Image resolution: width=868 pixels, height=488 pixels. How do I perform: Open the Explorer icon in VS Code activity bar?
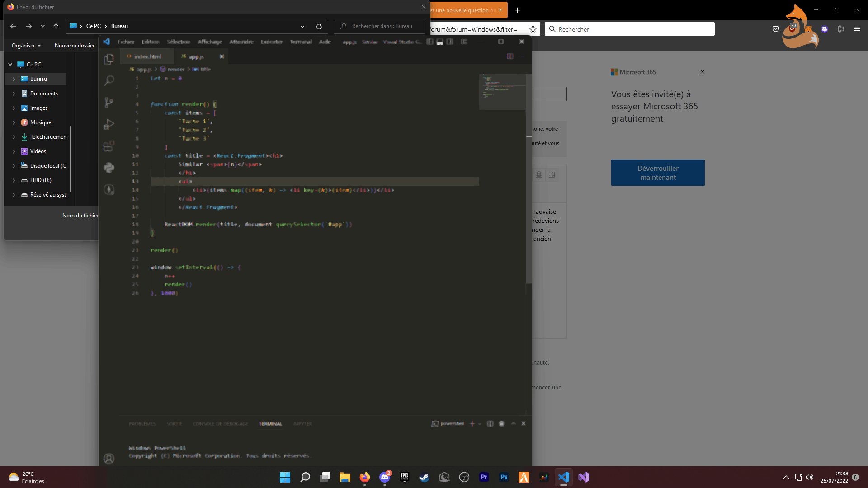(x=109, y=59)
